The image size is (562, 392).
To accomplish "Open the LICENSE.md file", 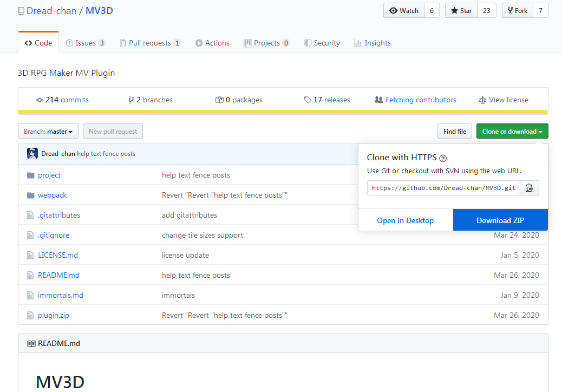I will tap(58, 256).
